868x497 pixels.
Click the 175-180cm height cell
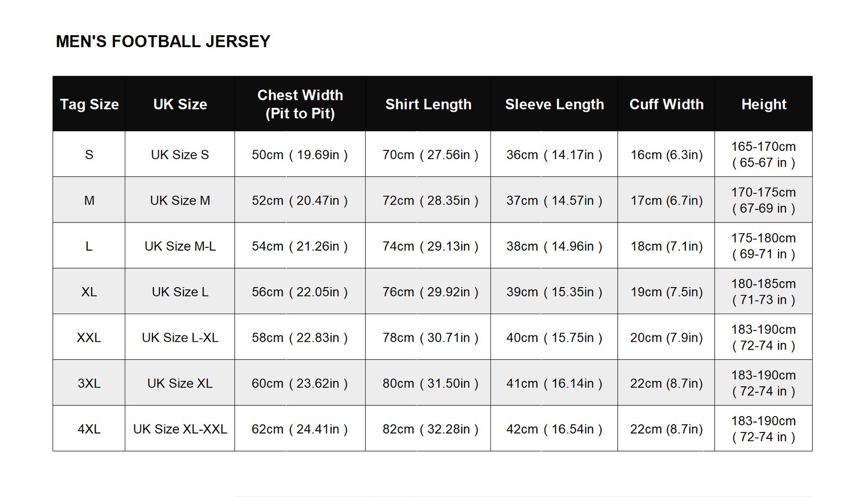click(764, 246)
